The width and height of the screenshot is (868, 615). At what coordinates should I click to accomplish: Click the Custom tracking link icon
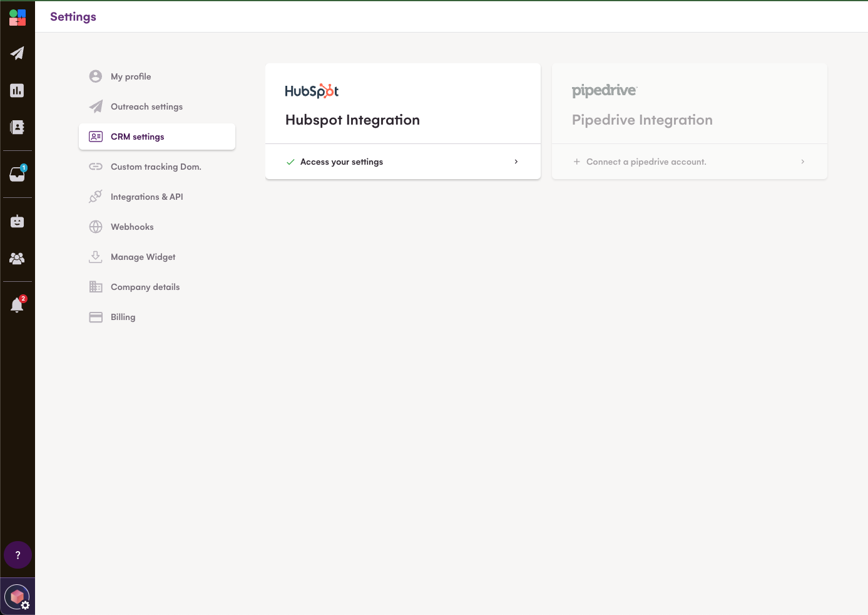96,167
